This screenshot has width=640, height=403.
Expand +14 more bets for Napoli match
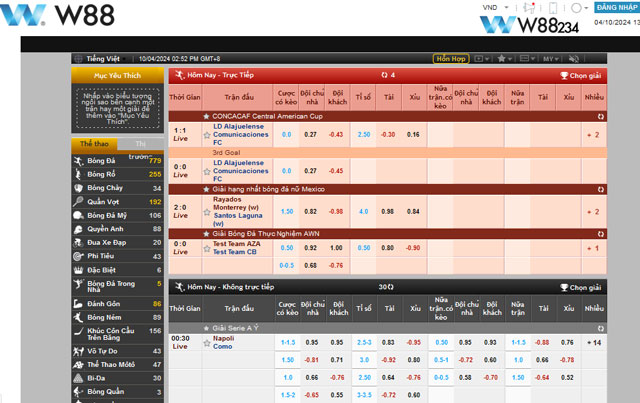[594, 343]
